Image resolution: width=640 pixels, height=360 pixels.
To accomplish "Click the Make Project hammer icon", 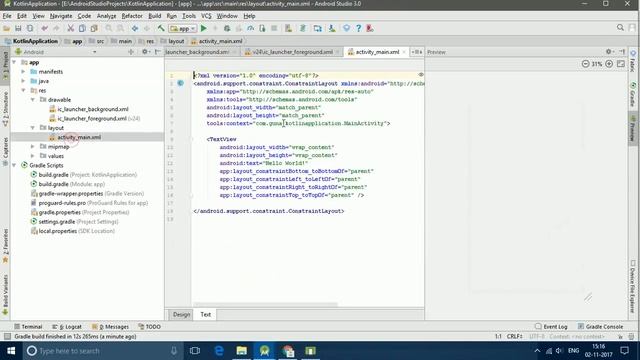I will click(161, 29).
